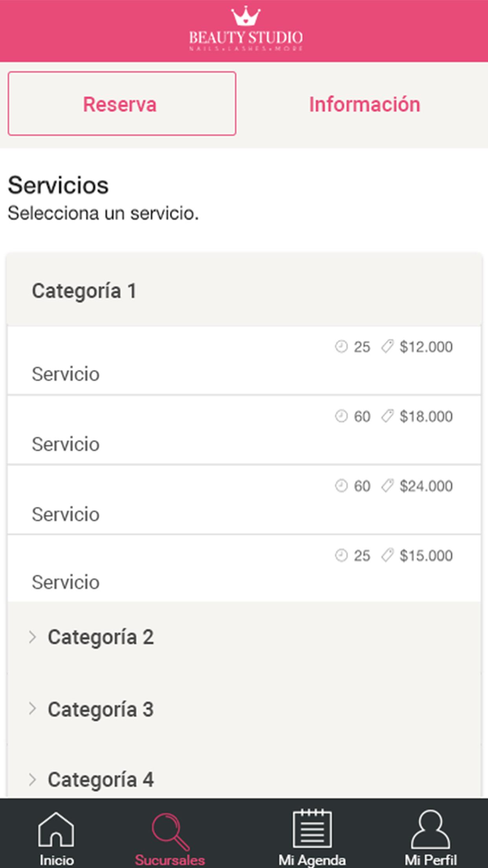Tap the Inicio home icon
This screenshot has height=868, width=488.
pyautogui.click(x=56, y=829)
